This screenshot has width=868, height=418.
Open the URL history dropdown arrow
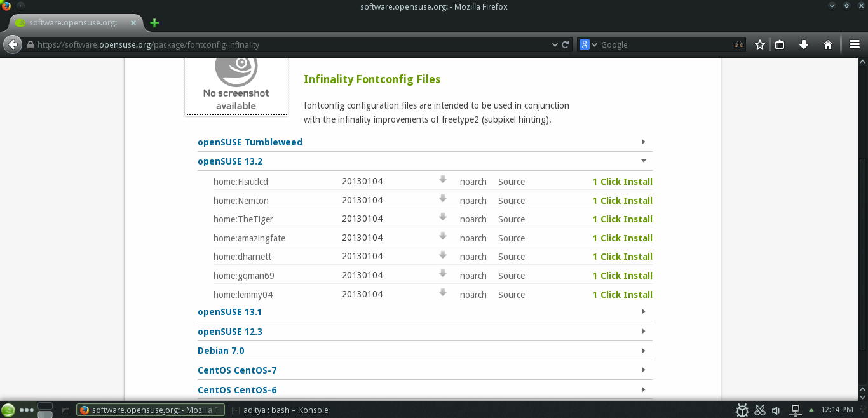click(554, 44)
